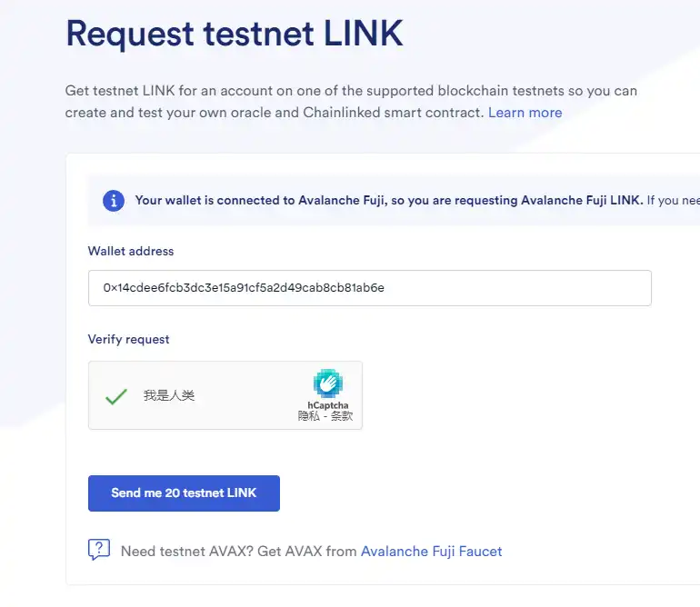Screen dimensions: 700x607
Task: Open the hCaptcha "条款" terms link
Action: (x=341, y=416)
